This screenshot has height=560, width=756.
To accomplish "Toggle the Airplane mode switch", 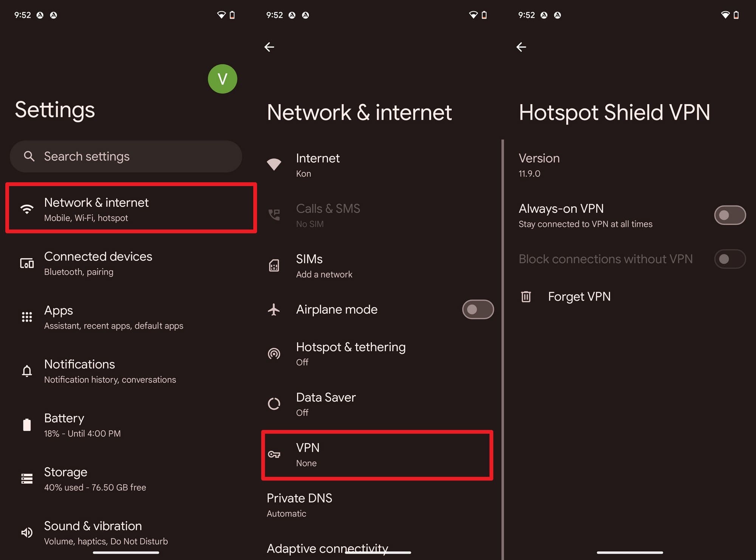I will coord(477,309).
